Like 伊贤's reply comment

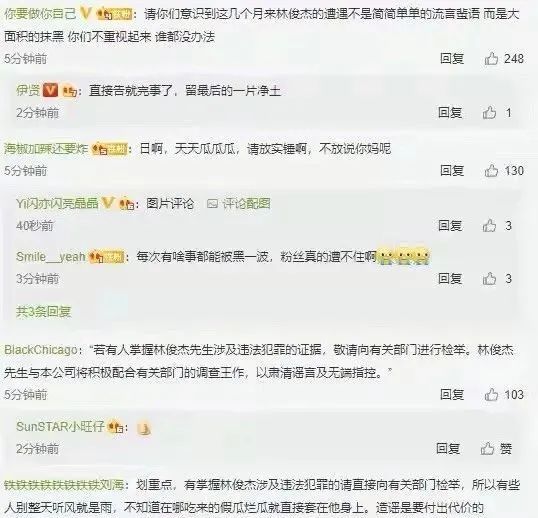(489, 113)
